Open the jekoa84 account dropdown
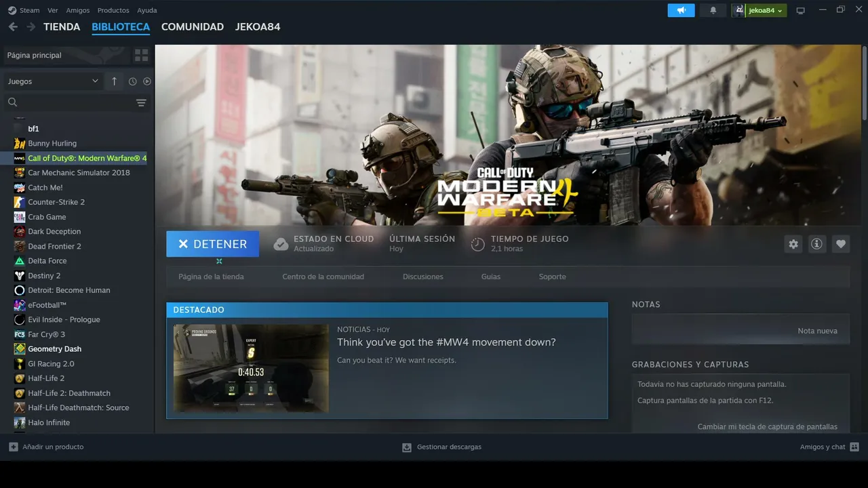Image resolution: width=868 pixels, height=488 pixels. pos(766,10)
